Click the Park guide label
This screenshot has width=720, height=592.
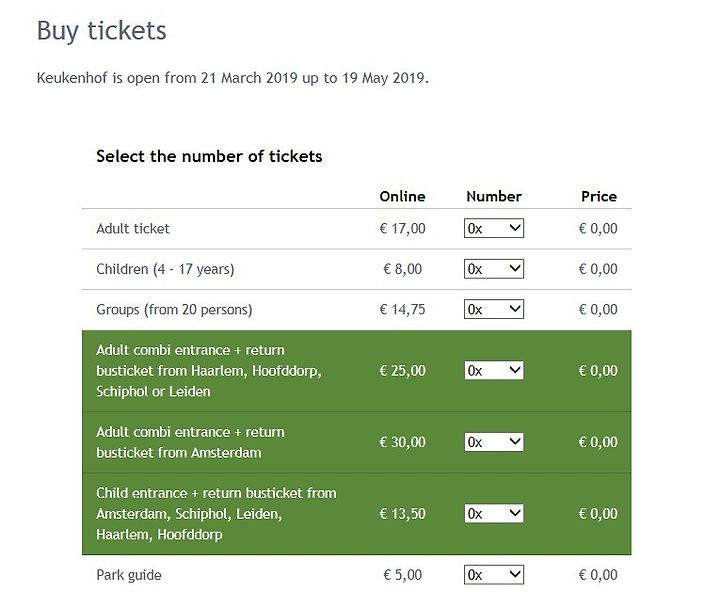[x=129, y=575]
